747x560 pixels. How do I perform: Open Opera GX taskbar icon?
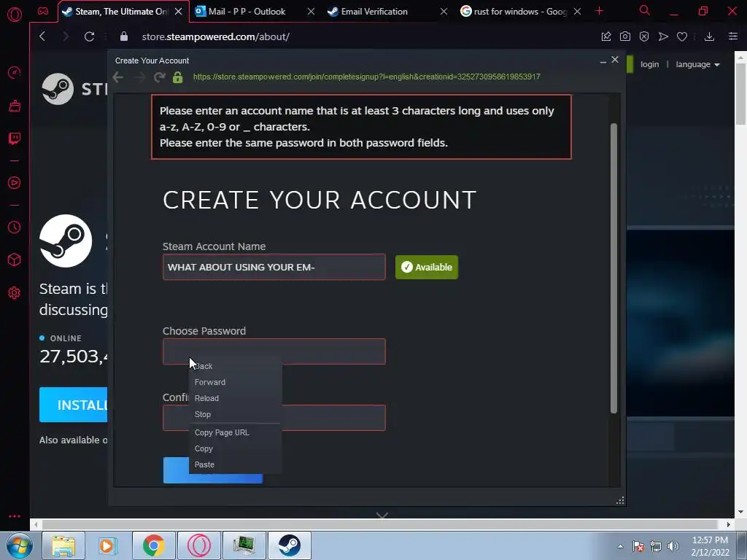click(x=198, y=545)
